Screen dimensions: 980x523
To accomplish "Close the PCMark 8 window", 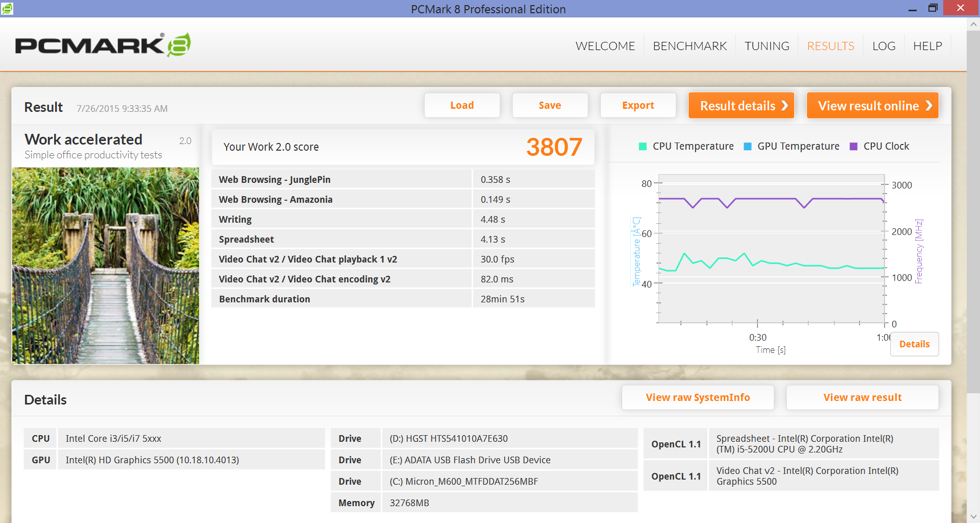I will (x=961, y=8).
